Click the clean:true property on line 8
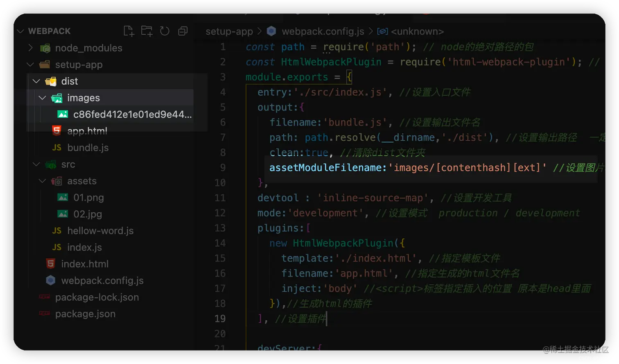The image size is (619, 364). (x=299, y=153)
